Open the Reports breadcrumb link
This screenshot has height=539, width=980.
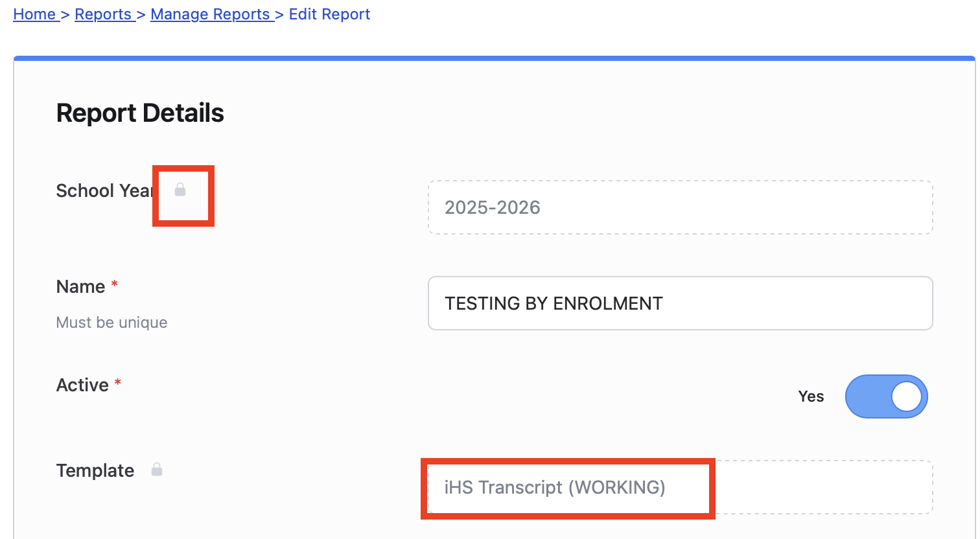[x=103, y=14]
